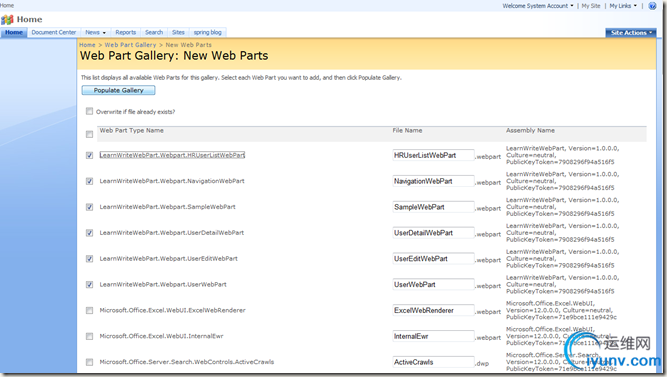
Task: Click Web Part Gallery breadcrumb link
Action: (130, 45)
